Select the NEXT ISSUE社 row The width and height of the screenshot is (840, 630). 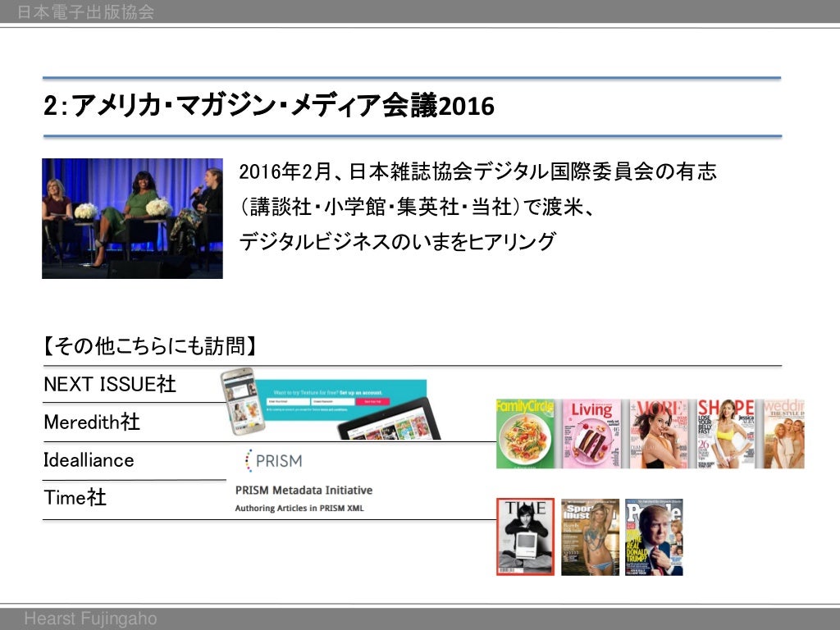[110, 384]
